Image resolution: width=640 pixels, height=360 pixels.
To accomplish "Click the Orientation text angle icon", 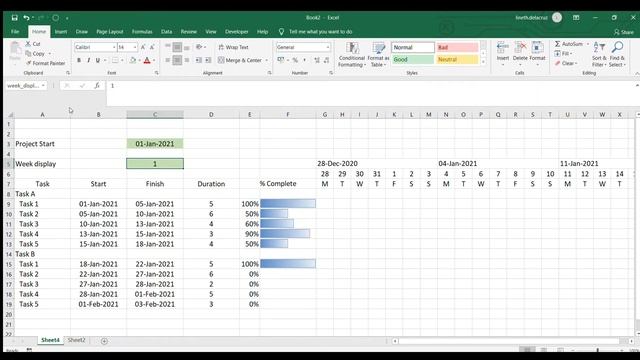I will [199, 47].
